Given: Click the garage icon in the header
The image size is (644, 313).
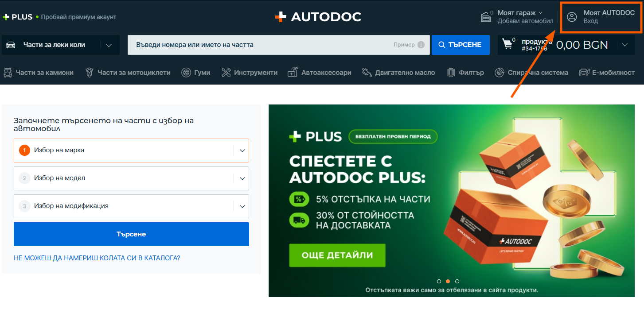Looking at the screenshot, I should [x=486, y=17].
